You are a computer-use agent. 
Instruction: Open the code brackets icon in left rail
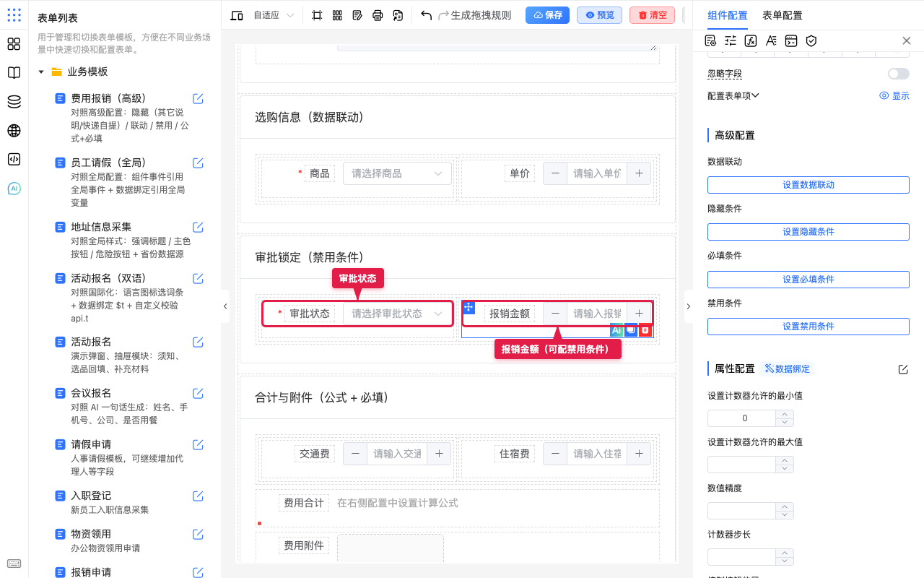(x=14, y=160)
